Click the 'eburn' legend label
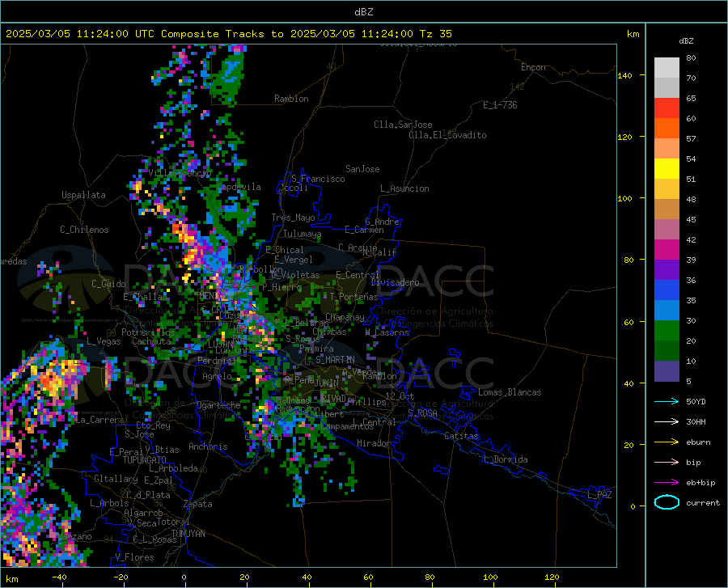Screen dimensions: 728x588 (x=698, y=442)
